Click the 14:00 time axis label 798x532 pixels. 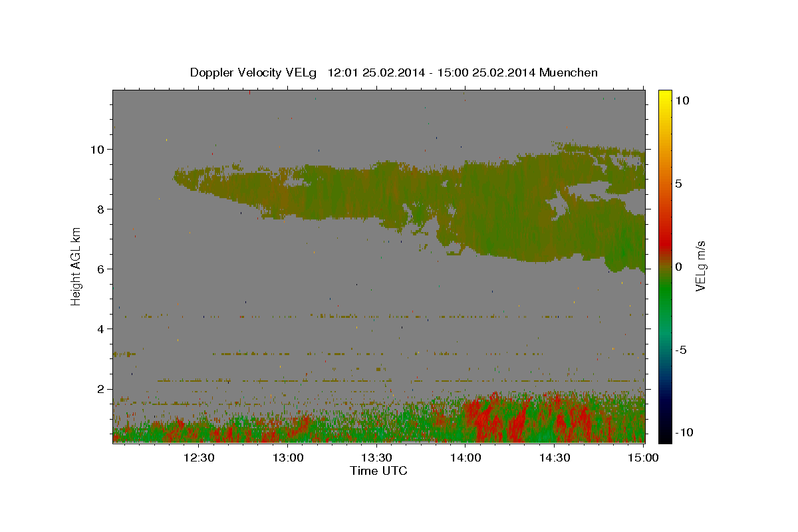pyautogui.click(x=466, y=458)
